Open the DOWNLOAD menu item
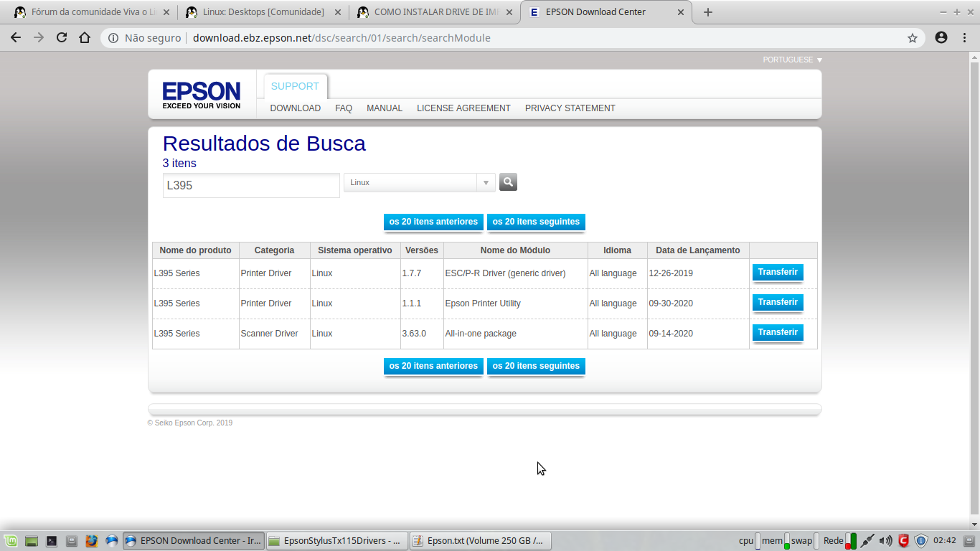980x551 pixels. tap(295, 108)
